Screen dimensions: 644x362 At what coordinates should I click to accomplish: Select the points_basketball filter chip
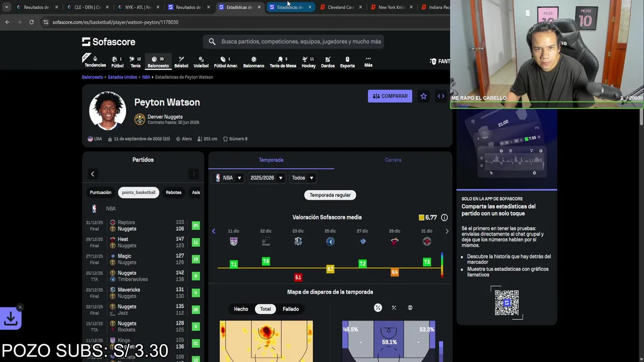[x=138, y=193]
